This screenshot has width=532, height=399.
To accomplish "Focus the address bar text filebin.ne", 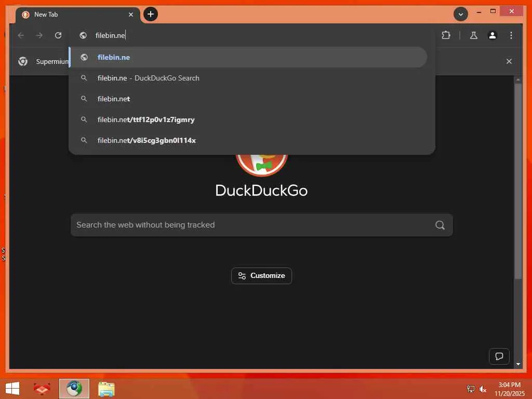I will [110, 35].
